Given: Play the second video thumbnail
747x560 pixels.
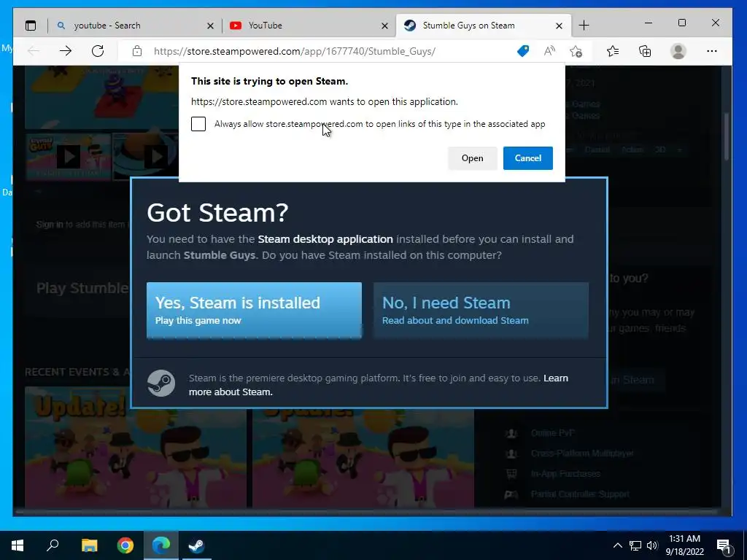Looking at the screenshot, I should [x=145, y=156].
